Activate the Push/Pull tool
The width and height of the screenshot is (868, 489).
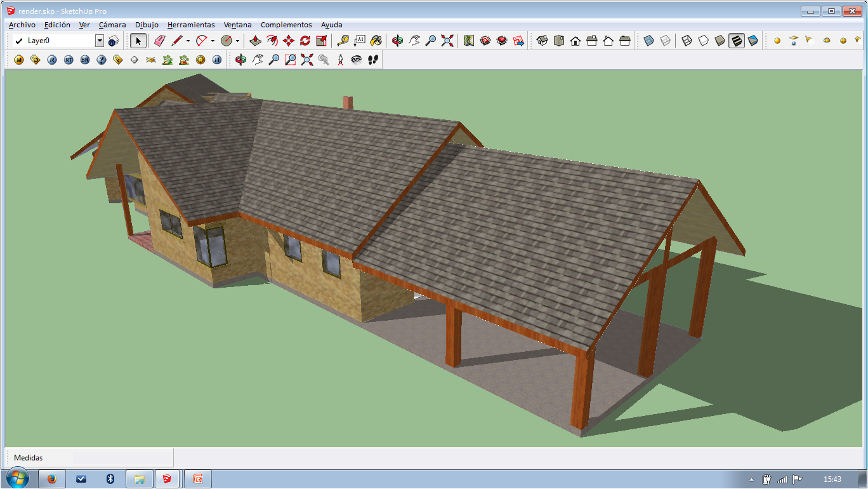pos(256,41)
